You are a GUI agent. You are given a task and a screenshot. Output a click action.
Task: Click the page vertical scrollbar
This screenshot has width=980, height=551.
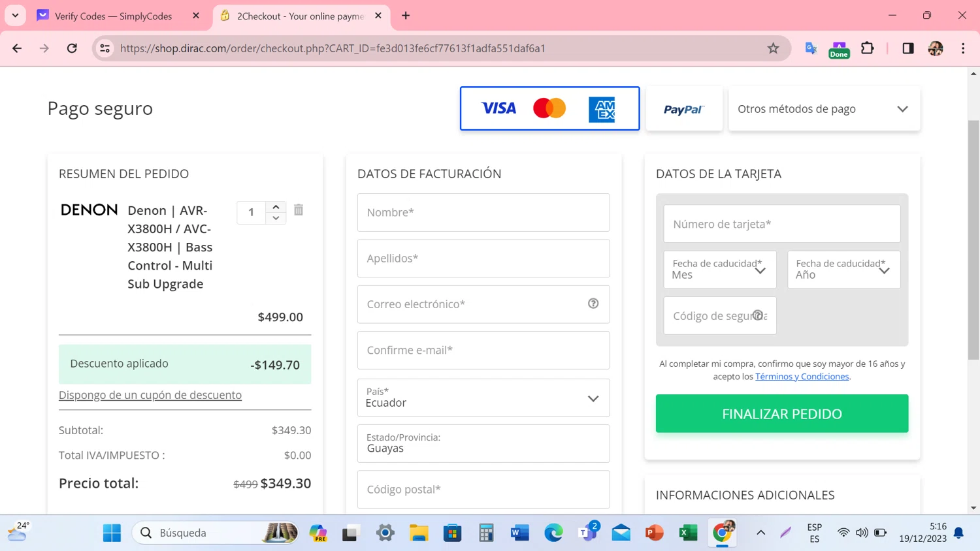(973, 240)
